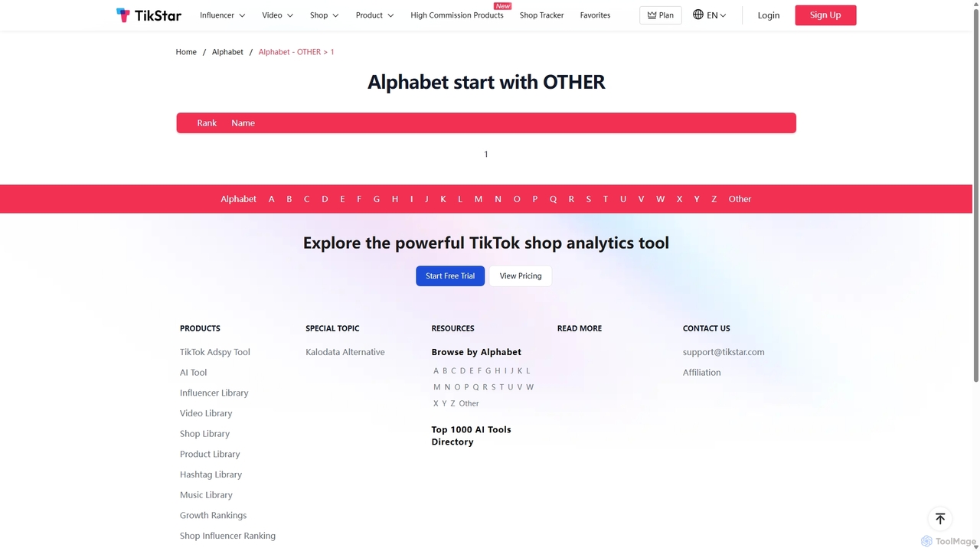Image resolution: width=980 pixels, height=551 pixels.
Task: Select letter M in red alphabet bar
Action: [x=479, y=199]
